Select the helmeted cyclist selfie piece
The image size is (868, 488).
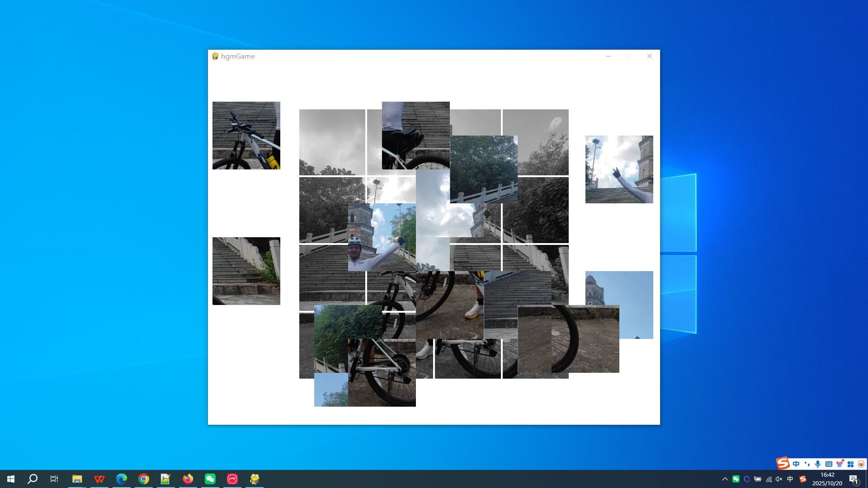(x=382, y=237)
